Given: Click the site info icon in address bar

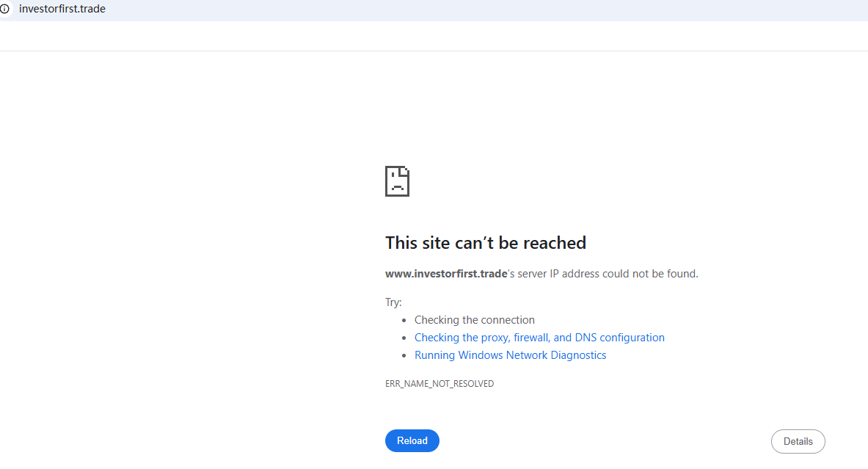Looking at the screenshot, I should coord(5,9).
